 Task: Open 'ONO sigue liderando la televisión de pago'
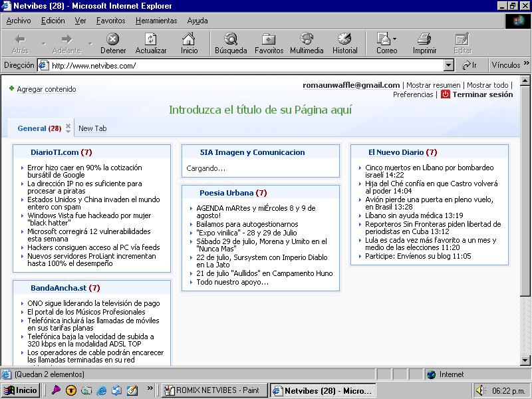(94, 303)
